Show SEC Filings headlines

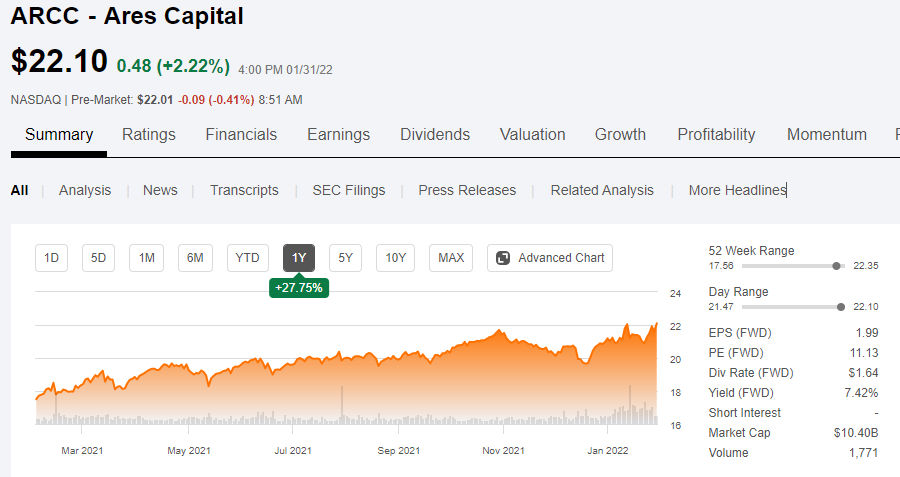point(349,190)
